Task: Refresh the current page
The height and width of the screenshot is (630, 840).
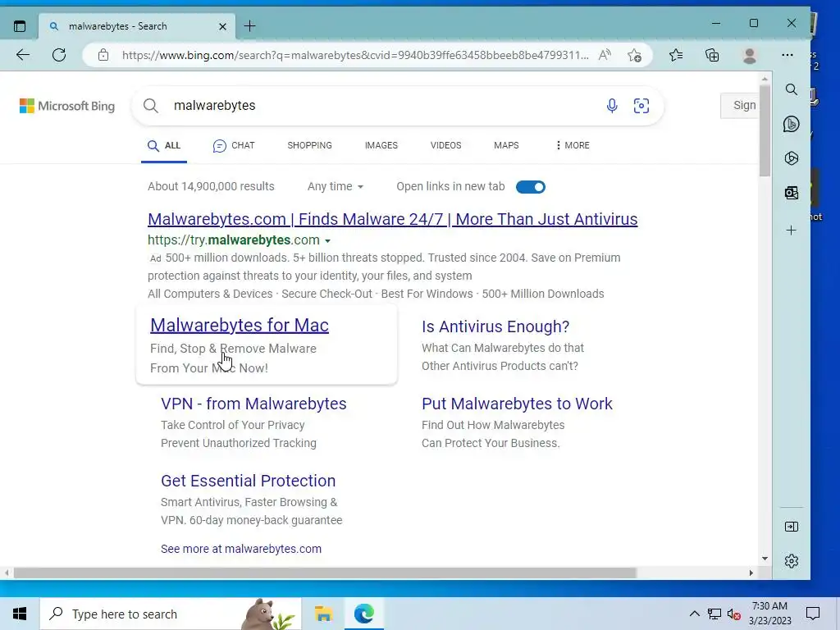Action: pyautogui.click(x=59, y=55)
